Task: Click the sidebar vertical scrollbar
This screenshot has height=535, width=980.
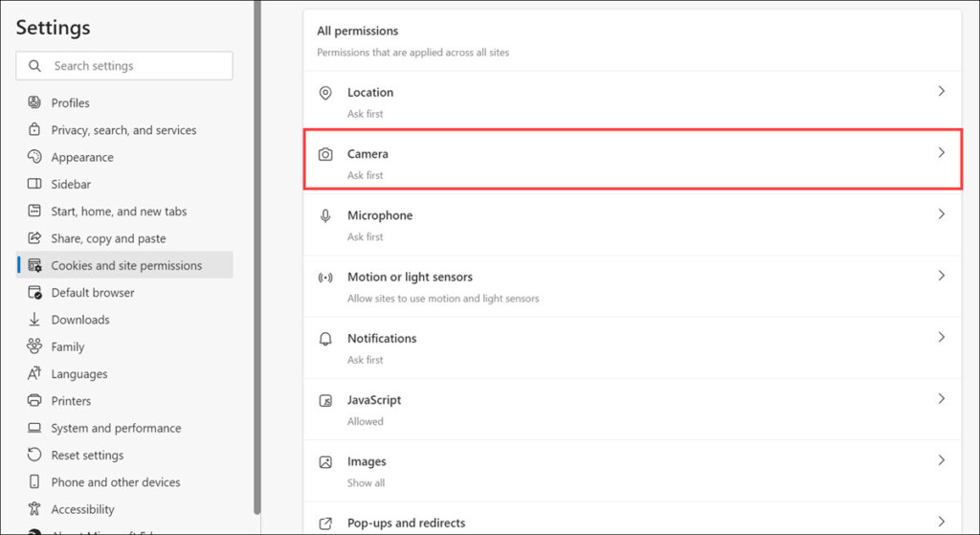Action: point(256,258)
